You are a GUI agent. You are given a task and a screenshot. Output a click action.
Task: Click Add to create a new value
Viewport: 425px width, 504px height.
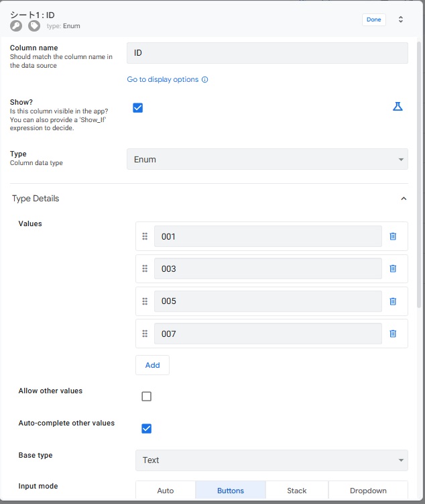[x=152, y=365]
